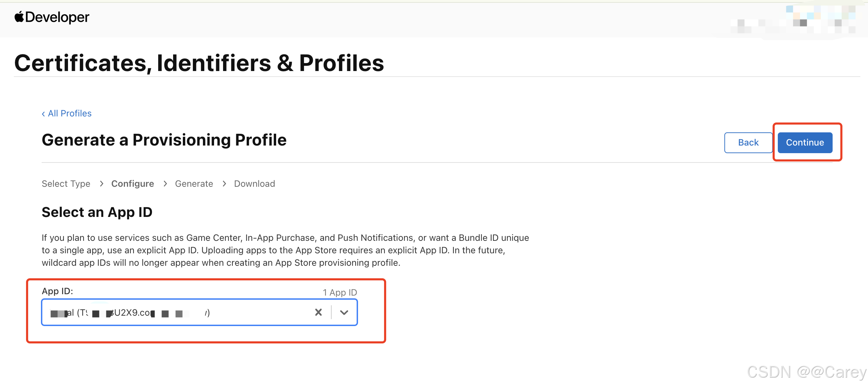The width and height of the screenshot is (868, 386).
Task: Click the Apple logo icon
Action: (19, 17)
